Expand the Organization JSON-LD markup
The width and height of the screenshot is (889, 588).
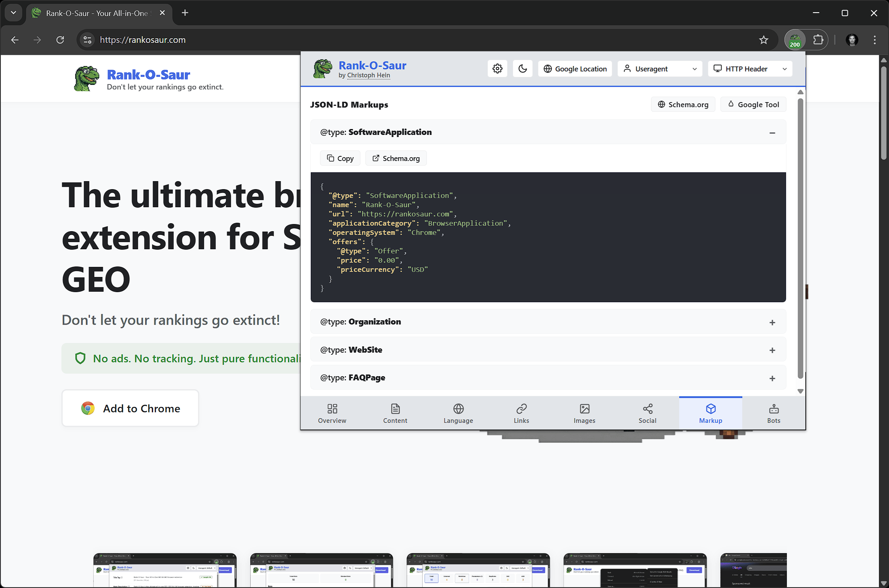[772, 322]
